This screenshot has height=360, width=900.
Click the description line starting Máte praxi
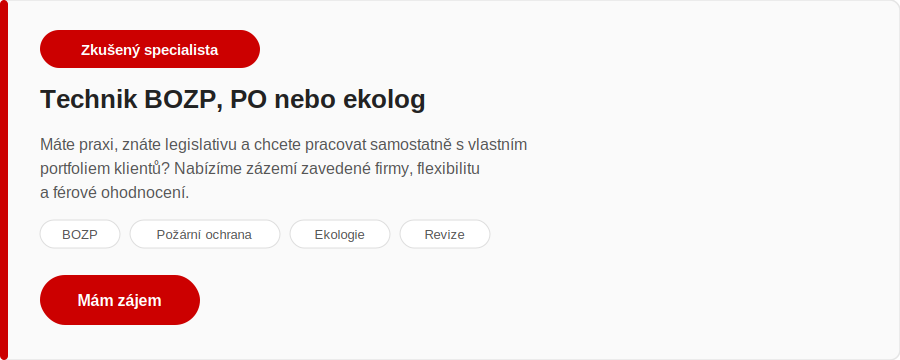[x=284, y=145]
